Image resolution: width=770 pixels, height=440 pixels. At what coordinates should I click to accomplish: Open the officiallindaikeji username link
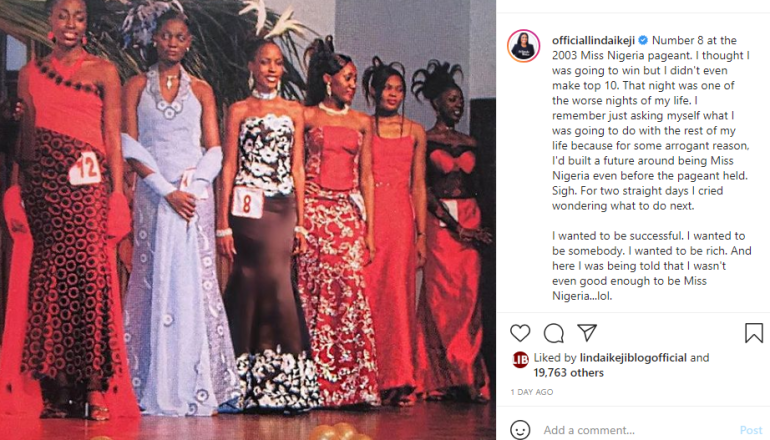(593, 40)
